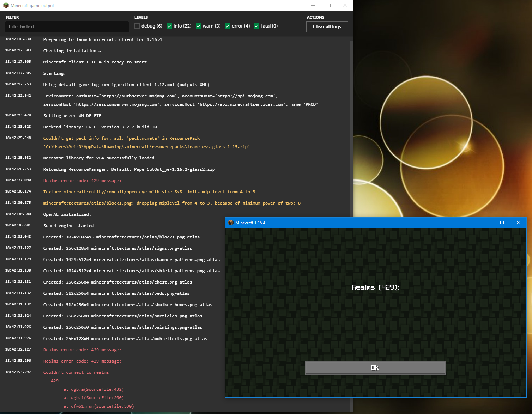The height and width of the screenshot is (414, 532).
Task: Click the Minecraft game output title bar icon
Action: [x=6, y=6]
